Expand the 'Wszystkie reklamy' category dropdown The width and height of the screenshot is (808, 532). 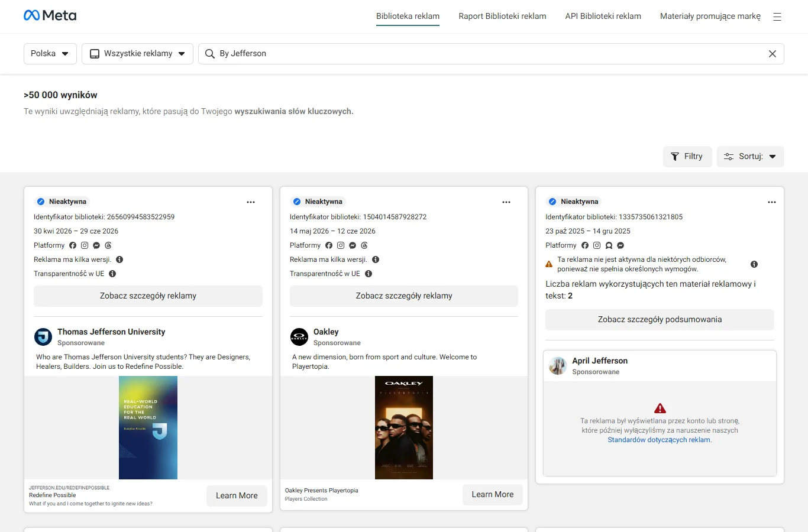click(137, 54)
